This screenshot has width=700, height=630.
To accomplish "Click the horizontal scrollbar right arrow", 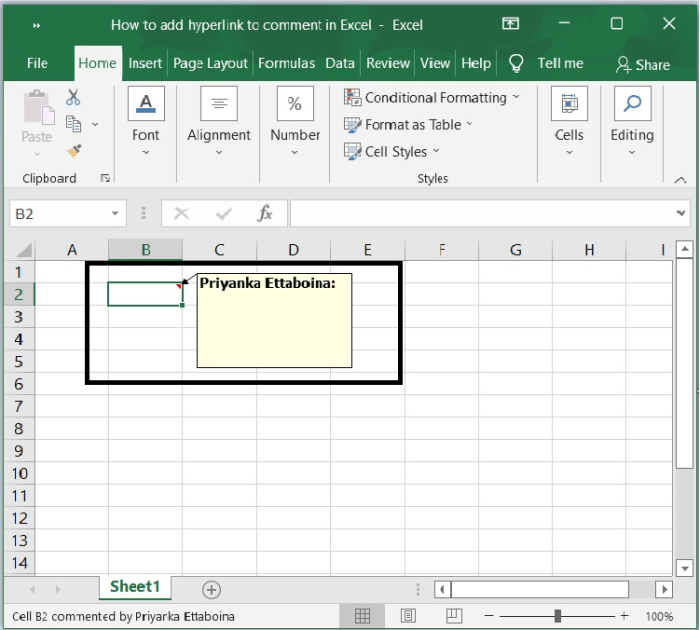I will 664,590.
